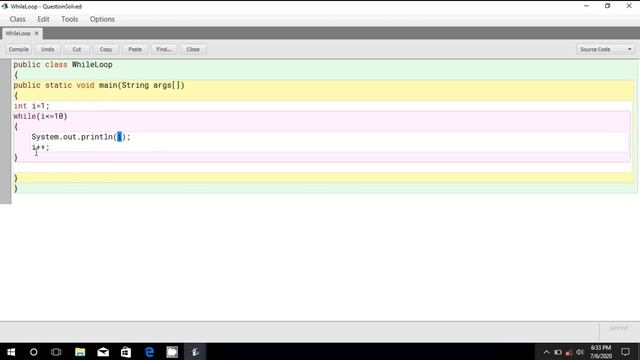Open the Class menu
This screenshot has width=640, height=360.
point(18,19)
